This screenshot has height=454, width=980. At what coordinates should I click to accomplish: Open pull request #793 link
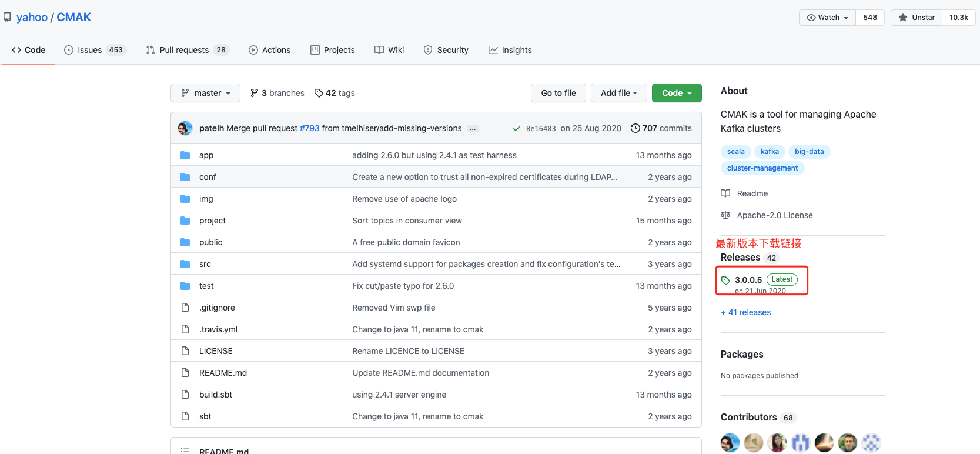(x=310, y=128)
